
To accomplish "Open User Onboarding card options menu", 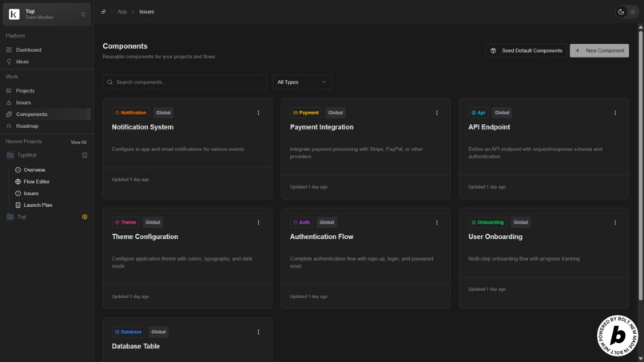I will [615, 223].
